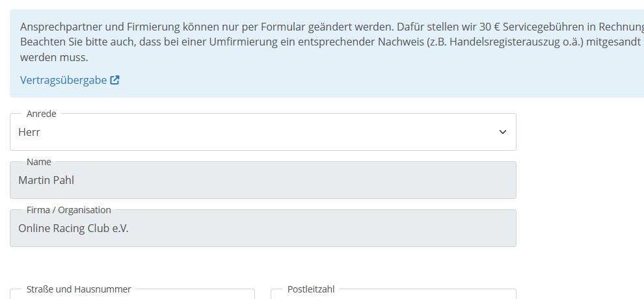The width and height of the screenshot is (644, 299).
Task: Click the "Name" field label
Action: click(39, 162)
